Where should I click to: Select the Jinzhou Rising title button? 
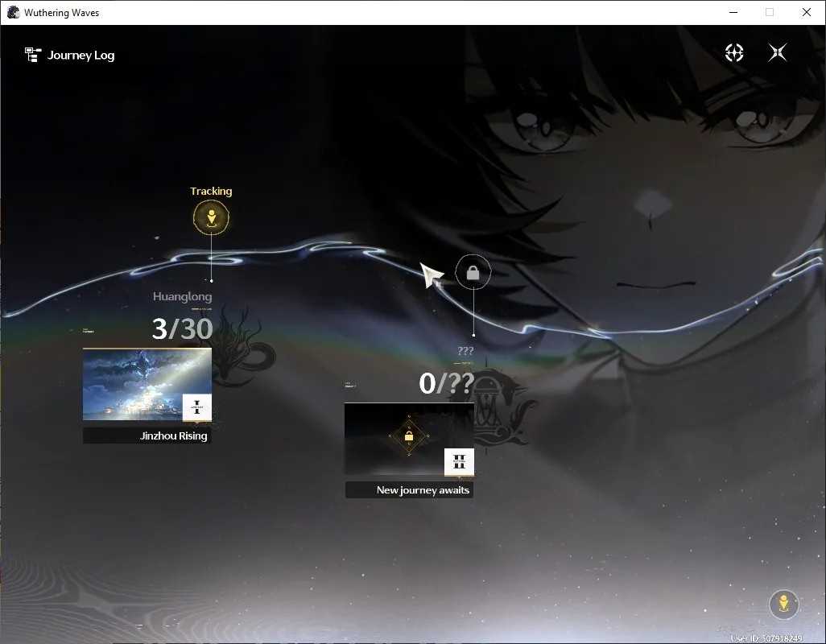147,436
